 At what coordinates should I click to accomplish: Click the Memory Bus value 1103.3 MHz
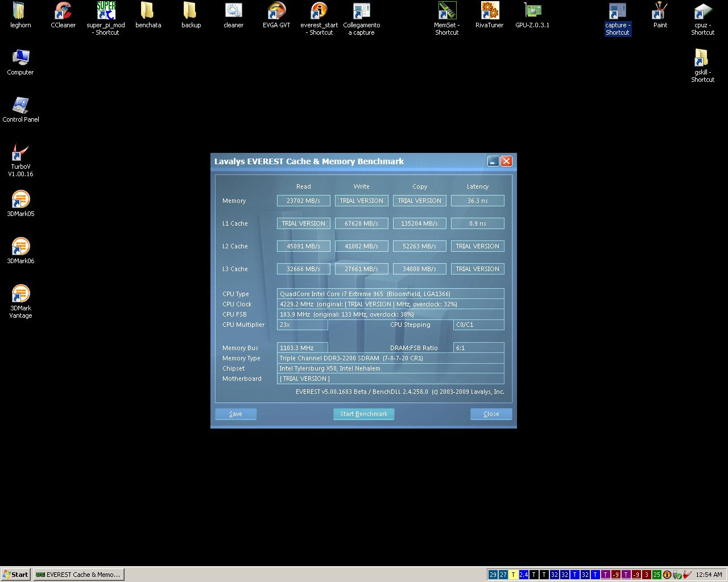[x=302, y=348]
